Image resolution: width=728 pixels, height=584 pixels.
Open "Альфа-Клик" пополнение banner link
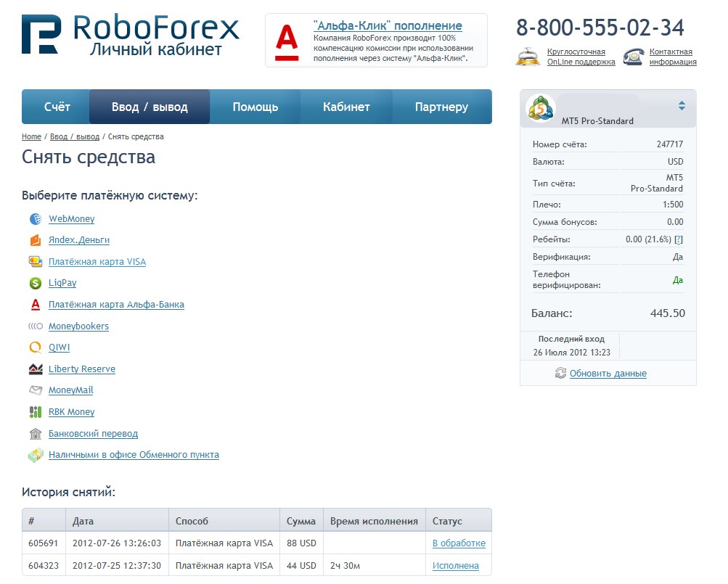point(388,25)
